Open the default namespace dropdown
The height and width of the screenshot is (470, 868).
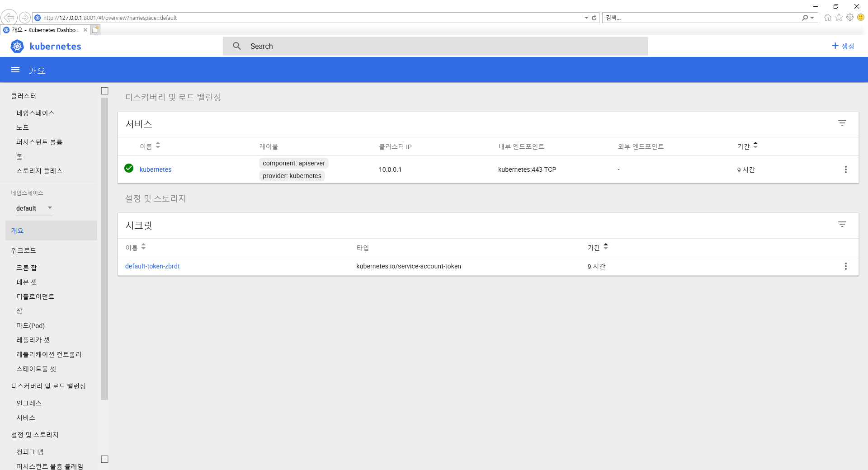[x=34, y=208]
